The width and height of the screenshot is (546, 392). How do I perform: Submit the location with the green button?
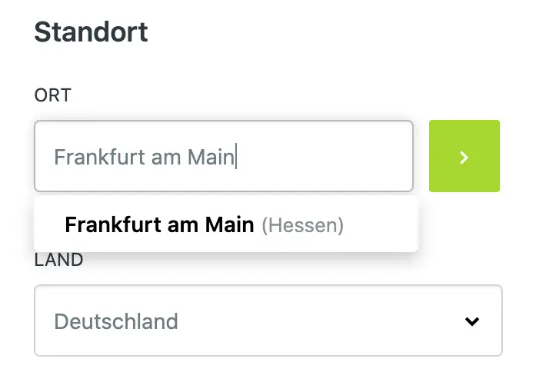(464, 156)
